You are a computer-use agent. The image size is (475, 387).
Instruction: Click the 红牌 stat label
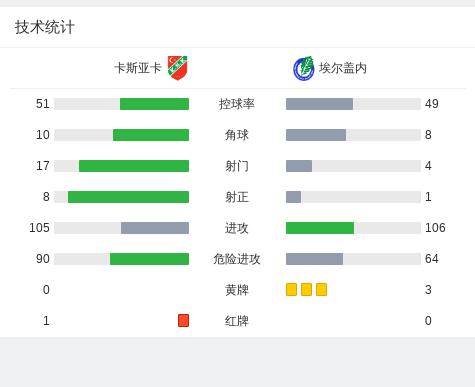click(237, 321)
